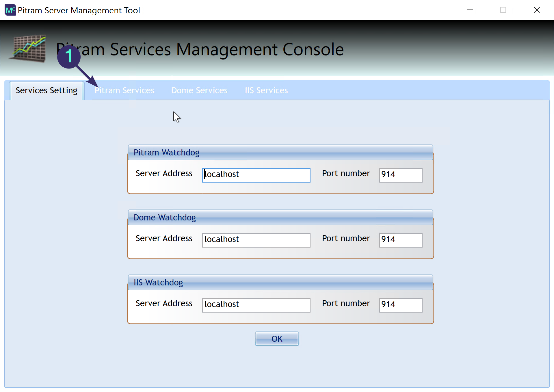Select the IIS Services tab
Viewport: 554px width, 392px height.
[x=266, y=90]
